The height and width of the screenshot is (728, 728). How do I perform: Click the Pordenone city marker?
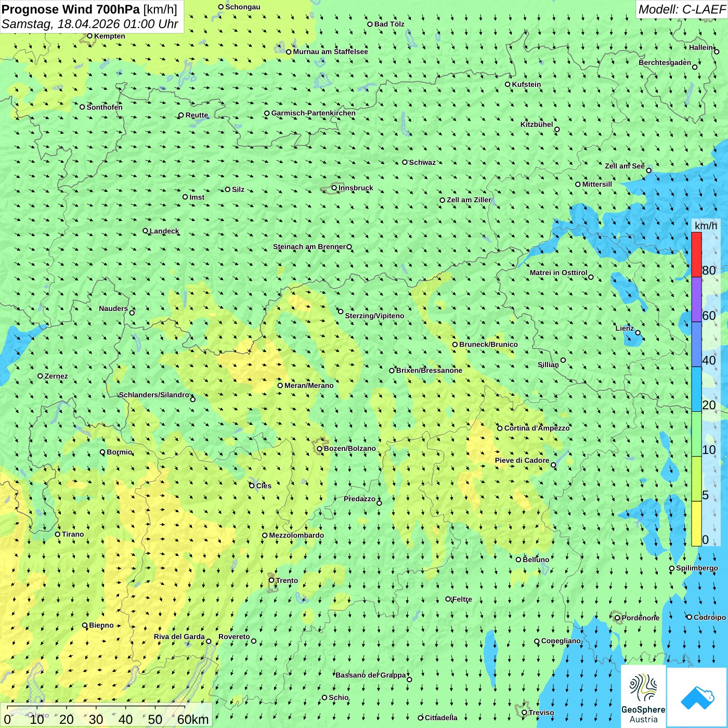point(618,618)
